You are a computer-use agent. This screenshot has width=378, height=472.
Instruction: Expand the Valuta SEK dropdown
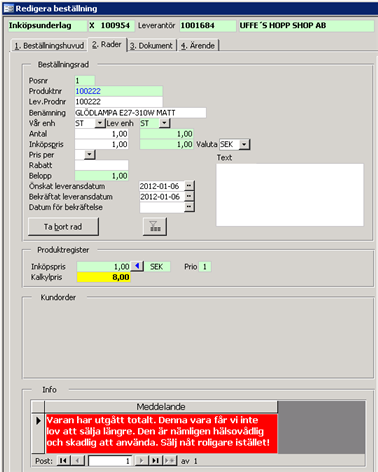click(x=244, y=144)
